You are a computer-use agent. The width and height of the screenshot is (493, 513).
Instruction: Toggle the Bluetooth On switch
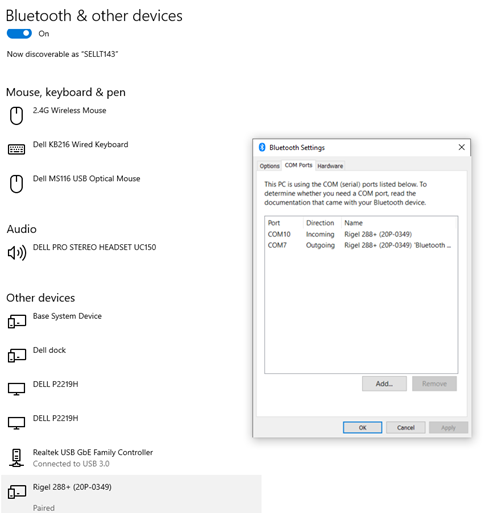pos(19,34)
